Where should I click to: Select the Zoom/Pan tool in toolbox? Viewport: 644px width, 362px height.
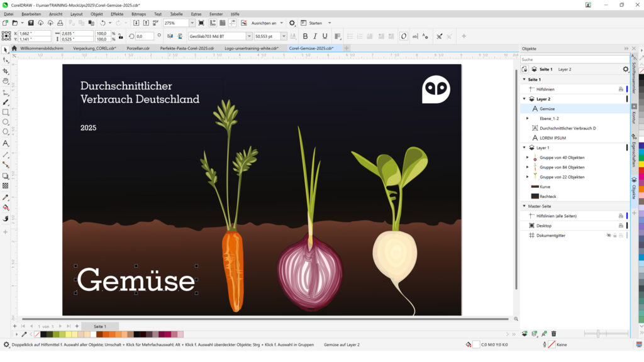tap(5, 81)
